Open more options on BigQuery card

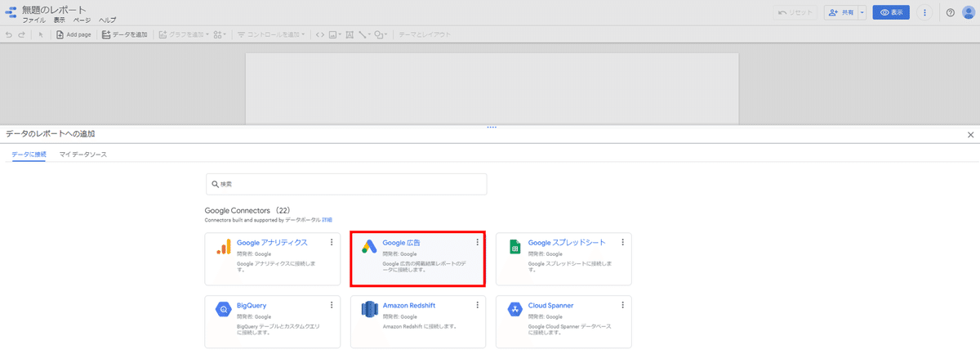click(332, 305)
